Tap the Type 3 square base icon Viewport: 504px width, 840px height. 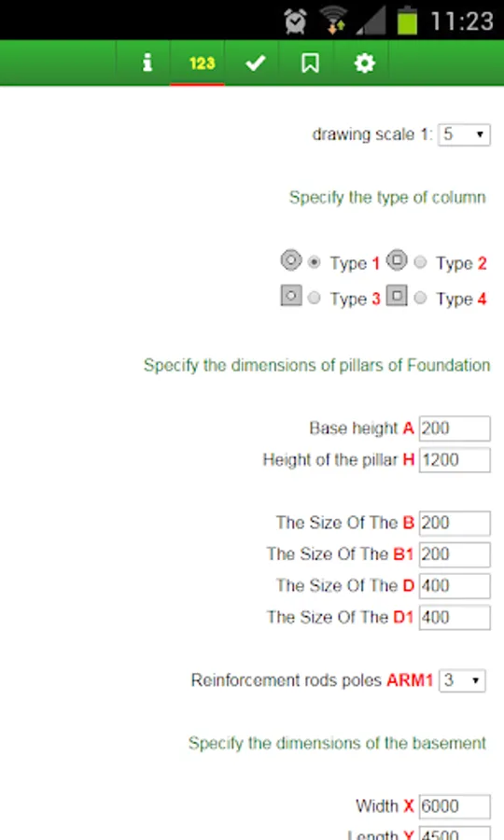coord(291,296)
